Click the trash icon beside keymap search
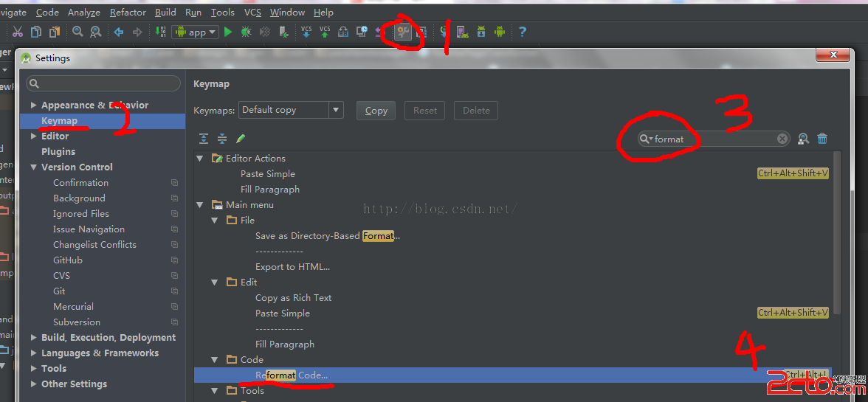The width and height of the screenshot is (868, 402). (822, 139)
